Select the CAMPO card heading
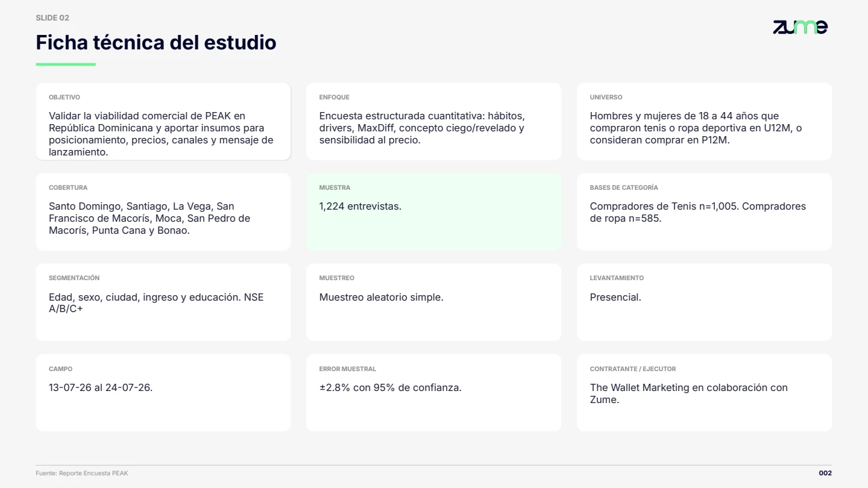 [60, 369]
